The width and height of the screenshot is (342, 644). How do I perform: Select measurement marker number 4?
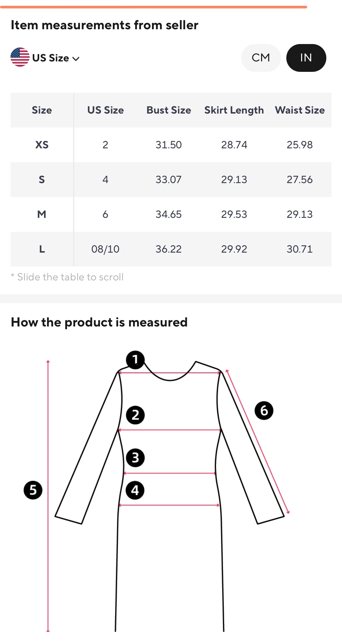click(135, 490)
